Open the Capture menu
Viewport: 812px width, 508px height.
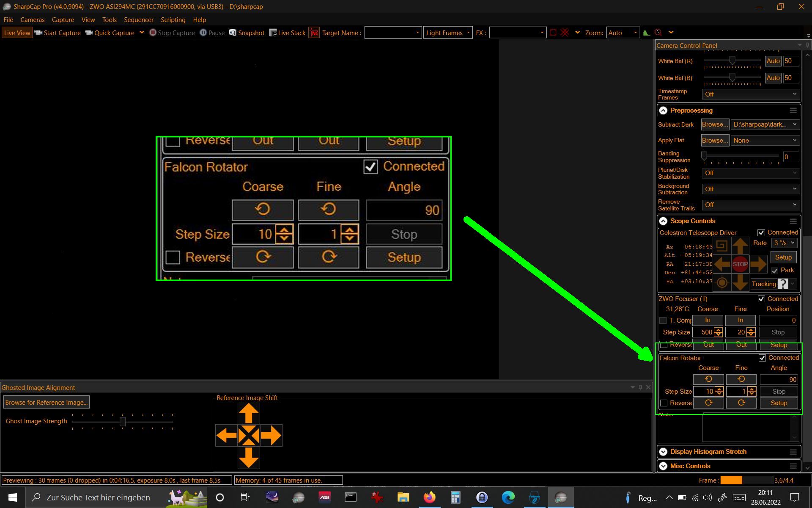tap(63, 20)
